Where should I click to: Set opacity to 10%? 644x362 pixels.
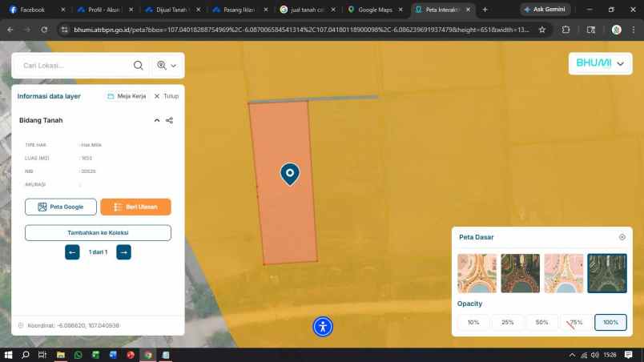[x=473, y=322]
